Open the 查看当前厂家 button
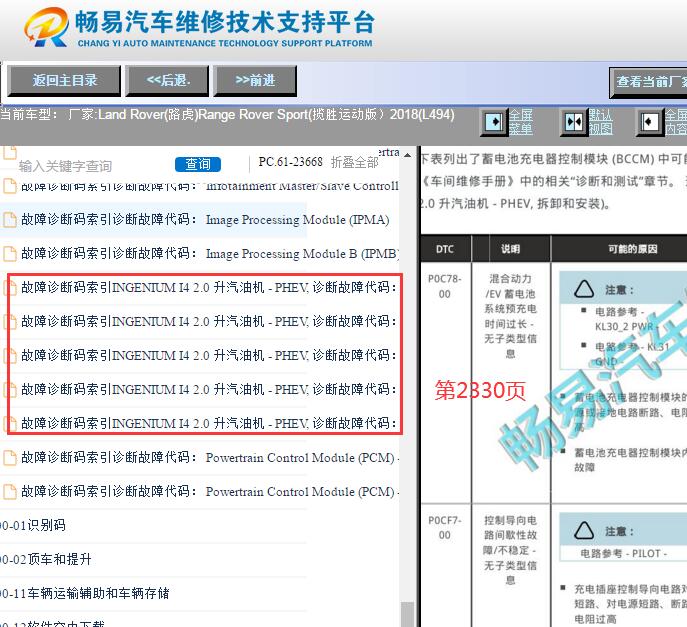Screen dimensions: 687x627 point(648,82)
